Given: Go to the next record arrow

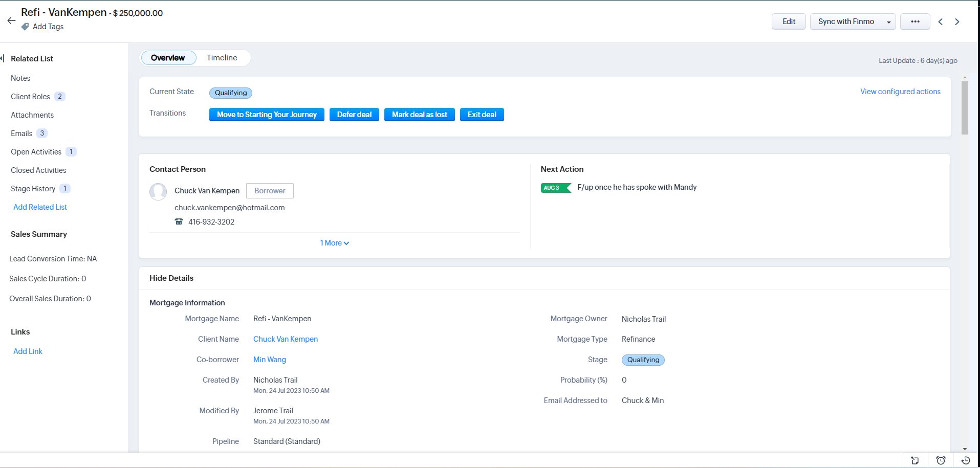Looking at the screenshot, I should 957,21.
